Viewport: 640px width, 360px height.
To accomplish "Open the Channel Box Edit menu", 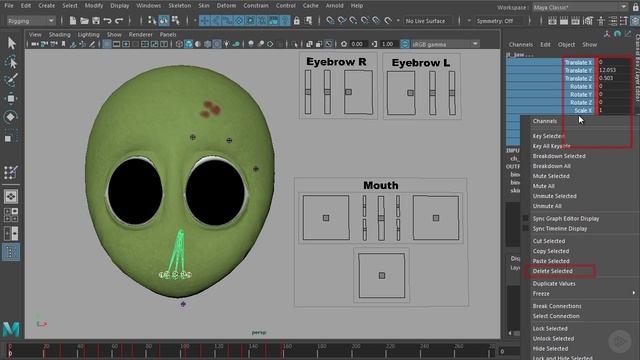I will tap(545, 44).
